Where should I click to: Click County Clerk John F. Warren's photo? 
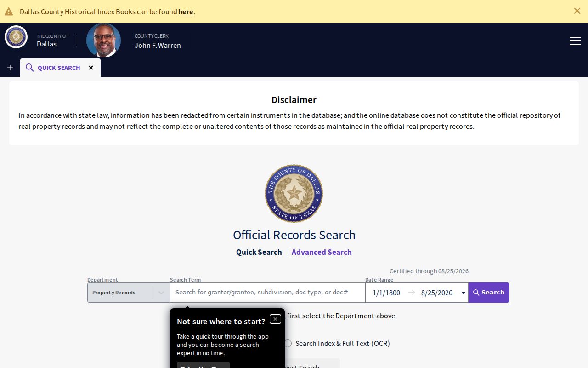click(103, 40)
